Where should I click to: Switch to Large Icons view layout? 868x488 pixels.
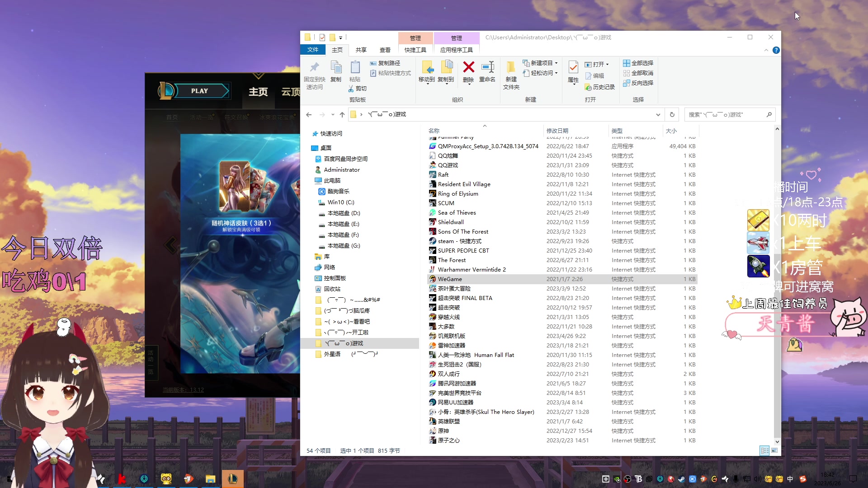(774, 450)
